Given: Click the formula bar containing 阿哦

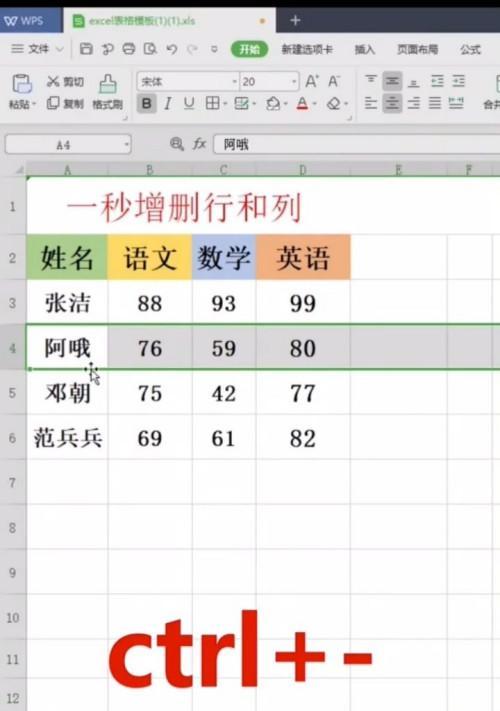Looking at the screenshot, I should 357,145.
